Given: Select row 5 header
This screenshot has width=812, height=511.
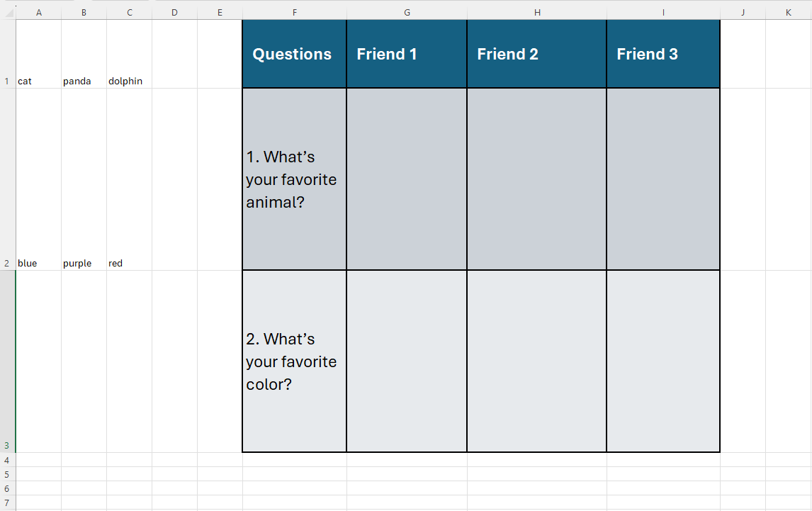Looking at the screenshot, I should (7, 474).
